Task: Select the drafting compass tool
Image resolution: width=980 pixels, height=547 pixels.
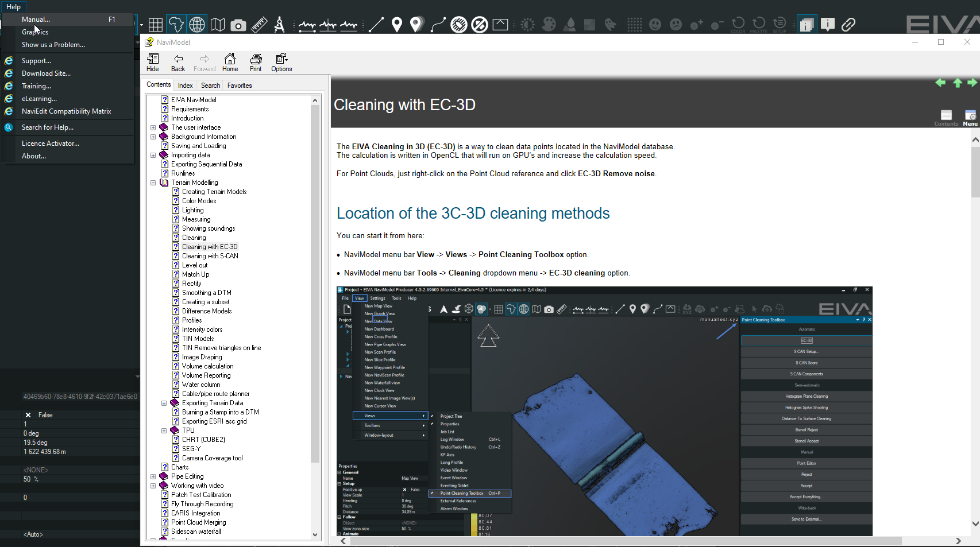Action: (x=280, y=25)
